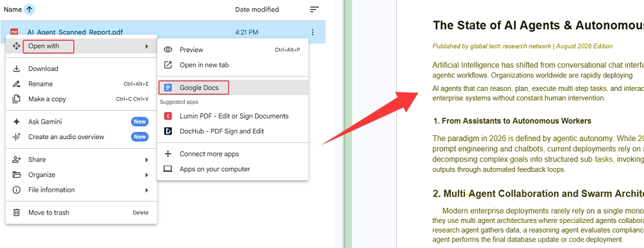The height and width of the screenshot is (248, 644).
Task: Click the DocHub app icon
Action: [167, 131]
